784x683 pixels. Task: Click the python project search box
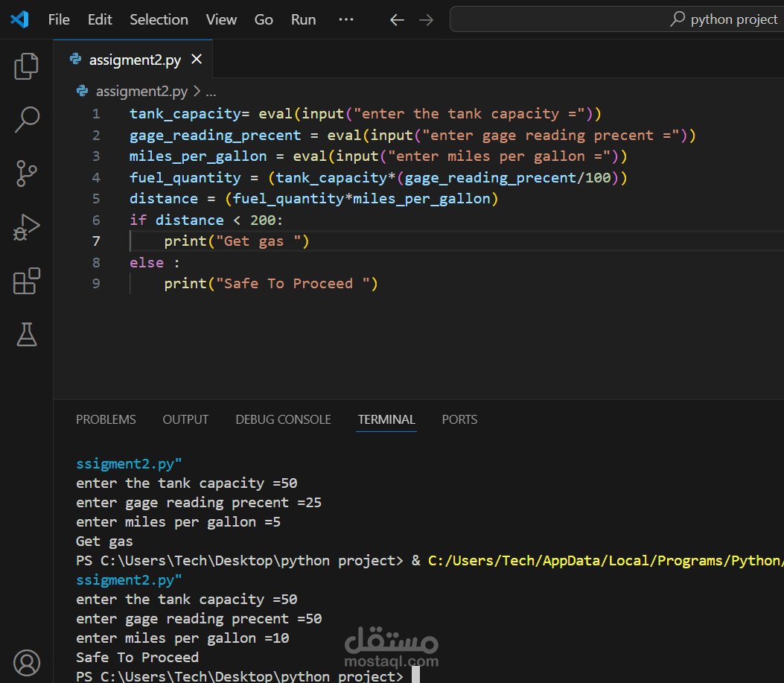[x=616, y=19]
